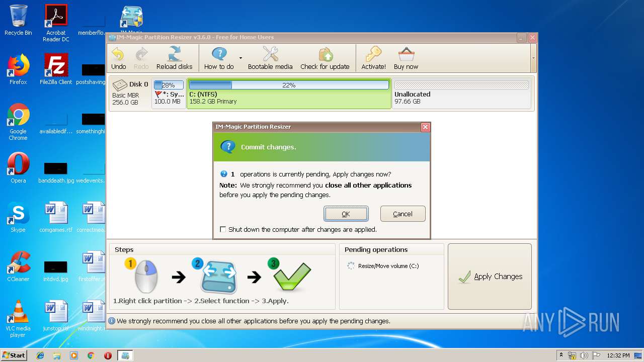Screen dimensions: 644x362
Task: Click the Partition Resizer taskbar button
Action: pos(125,355)
